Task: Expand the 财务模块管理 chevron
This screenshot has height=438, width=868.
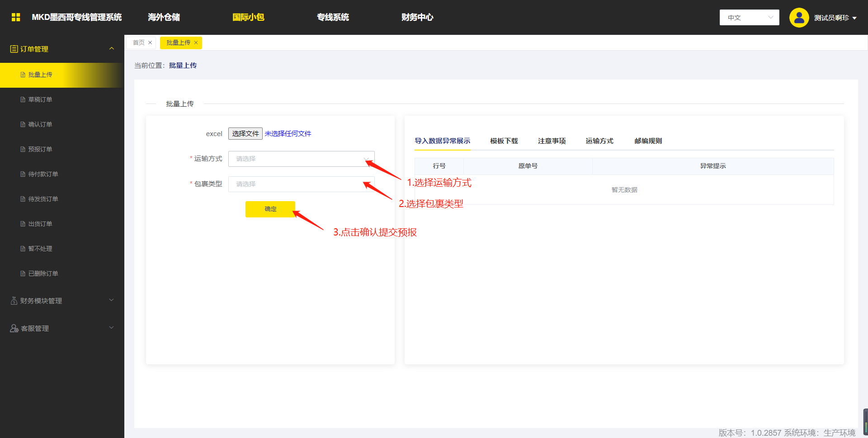Action: (111, 300)
